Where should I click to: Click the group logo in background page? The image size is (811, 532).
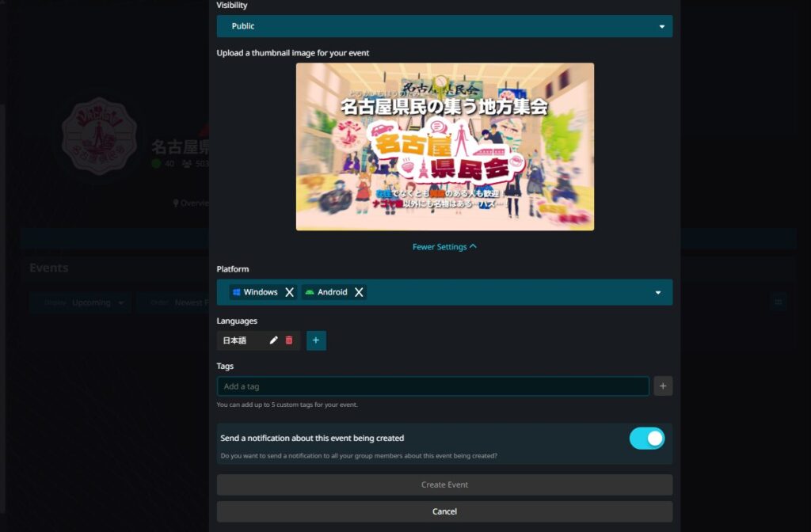99,136
